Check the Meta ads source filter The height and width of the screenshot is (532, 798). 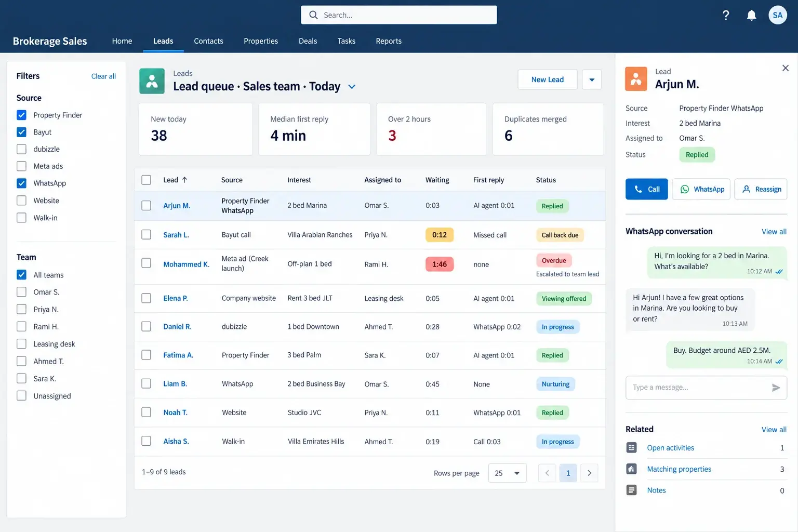point(21,166)
